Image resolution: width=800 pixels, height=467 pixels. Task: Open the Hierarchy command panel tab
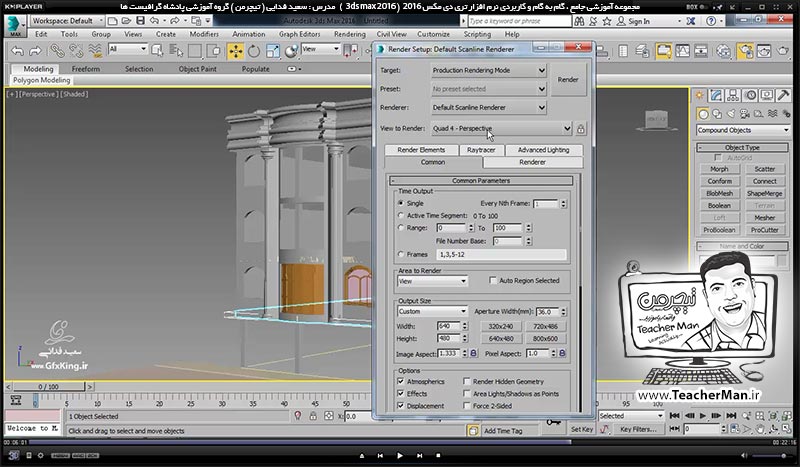tap(733, 95)
